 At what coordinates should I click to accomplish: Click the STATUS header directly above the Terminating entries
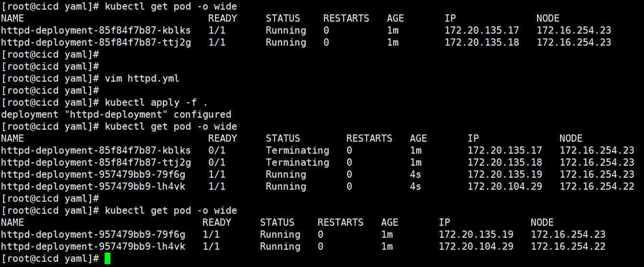(x=283, y=138)
